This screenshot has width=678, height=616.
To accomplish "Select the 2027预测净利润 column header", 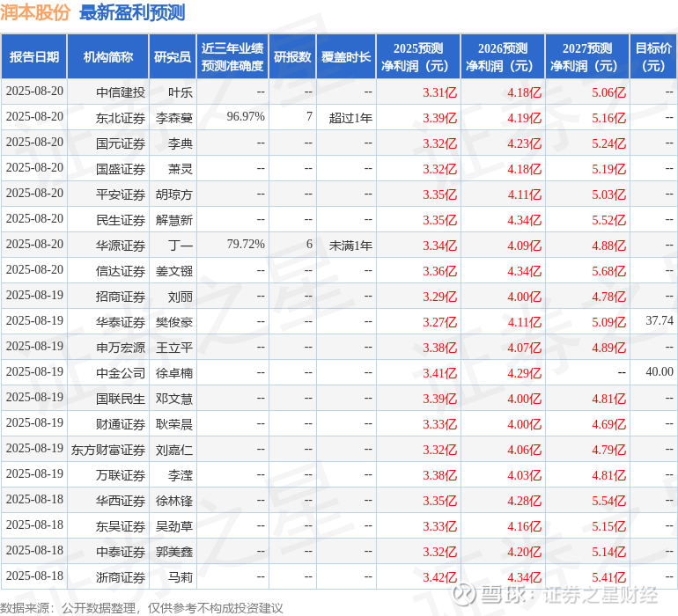I will (587, 56).
